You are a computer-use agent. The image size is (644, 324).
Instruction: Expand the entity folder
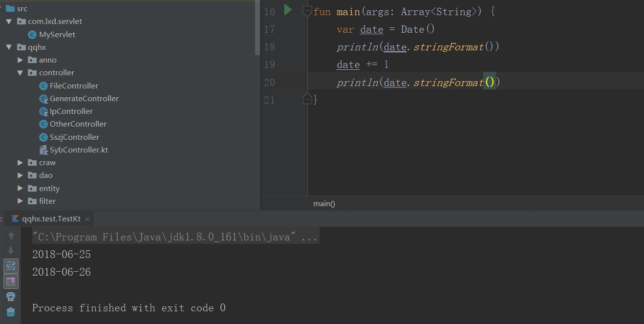[20, 188]
